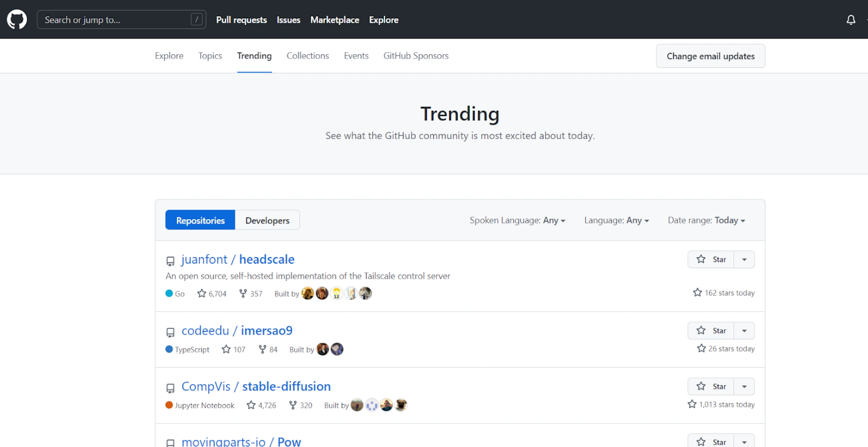The width and height of the screenshot is (868, 447).
Task: Open star list dropdown arrow for headscale
Action: pos(744,259)
